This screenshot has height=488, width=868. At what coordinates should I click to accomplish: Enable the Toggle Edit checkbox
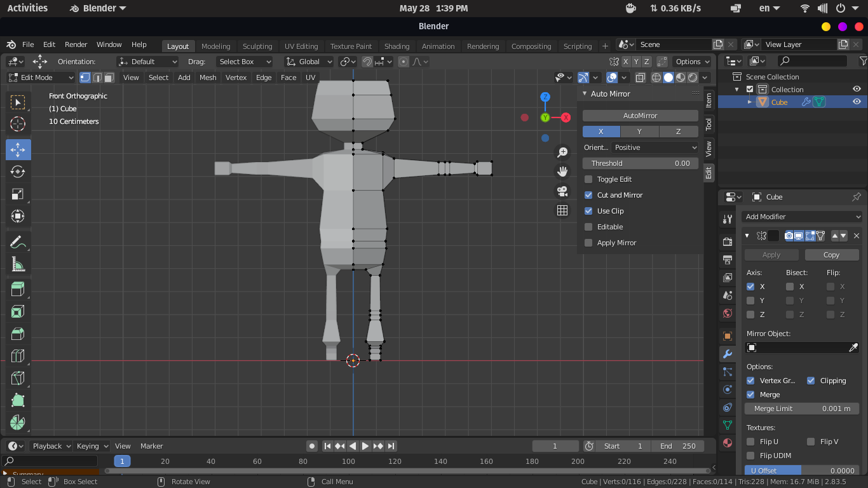point(588,179)
